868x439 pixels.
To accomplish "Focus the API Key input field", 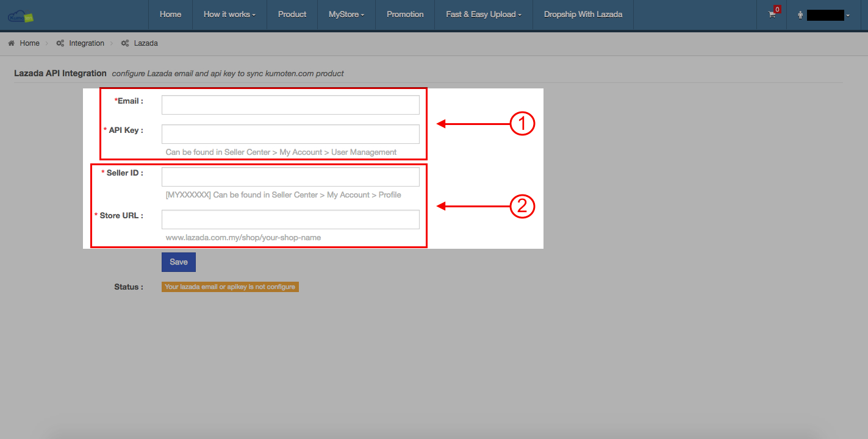I will click(x=290, y=134).
